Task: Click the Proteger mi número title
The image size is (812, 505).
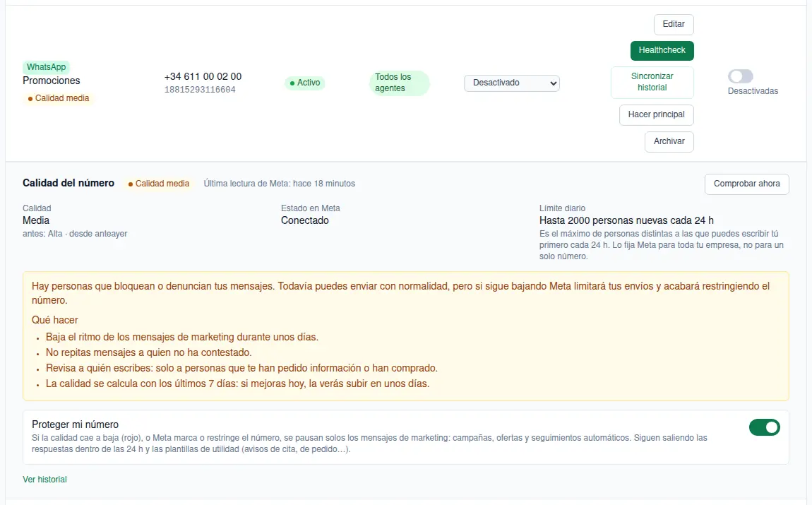Action: pos(75,424)
